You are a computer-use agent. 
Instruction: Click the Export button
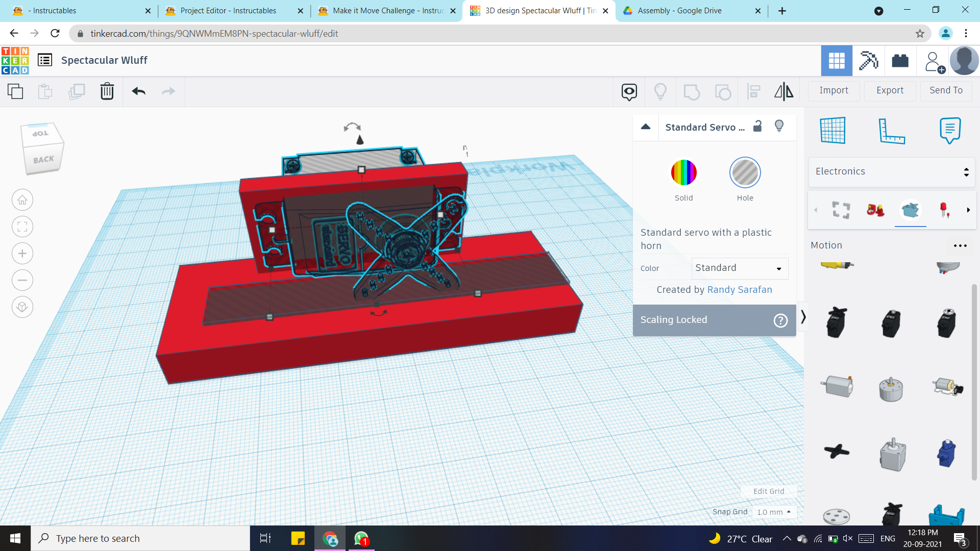[890, 90]
